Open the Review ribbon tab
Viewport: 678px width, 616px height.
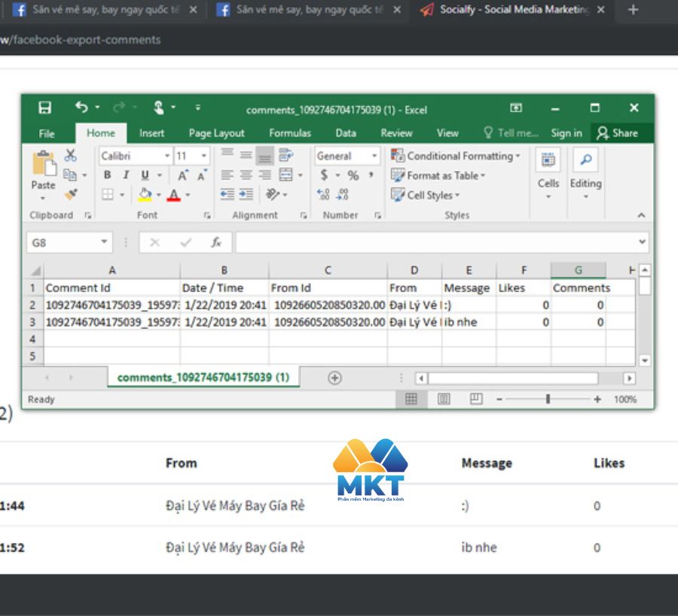tap(397, 133)
